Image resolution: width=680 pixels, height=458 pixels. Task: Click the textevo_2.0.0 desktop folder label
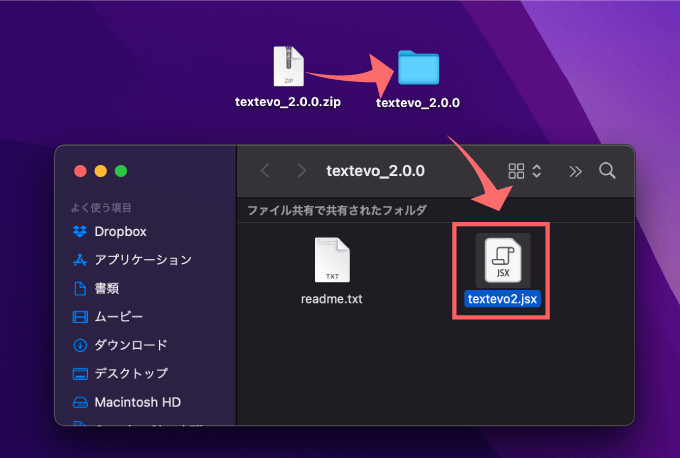418,103
